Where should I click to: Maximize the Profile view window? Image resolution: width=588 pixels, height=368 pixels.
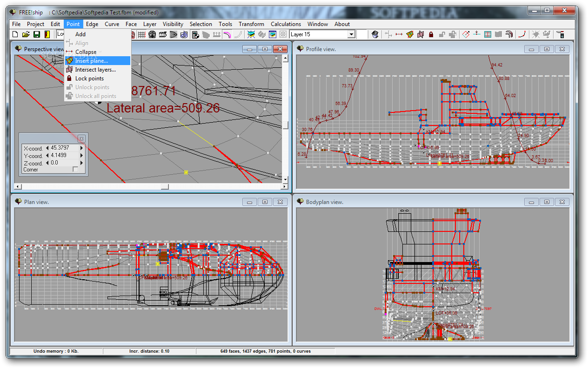pos(547,49)
